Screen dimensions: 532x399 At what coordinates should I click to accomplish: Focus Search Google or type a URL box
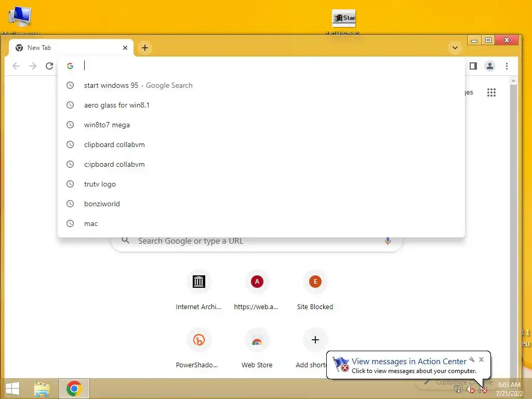[257, 241]
